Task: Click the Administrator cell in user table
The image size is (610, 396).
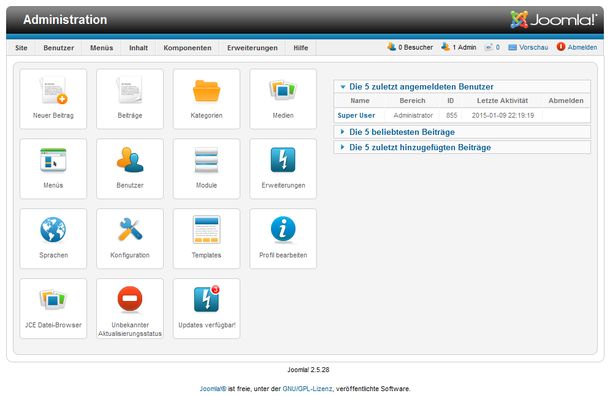Action: coord(413,116)
